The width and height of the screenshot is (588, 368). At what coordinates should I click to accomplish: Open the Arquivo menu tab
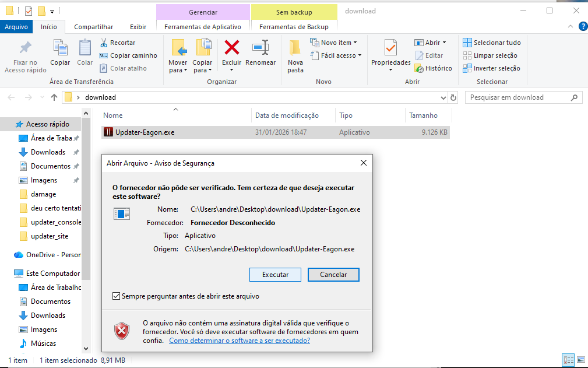click(16, 27)
